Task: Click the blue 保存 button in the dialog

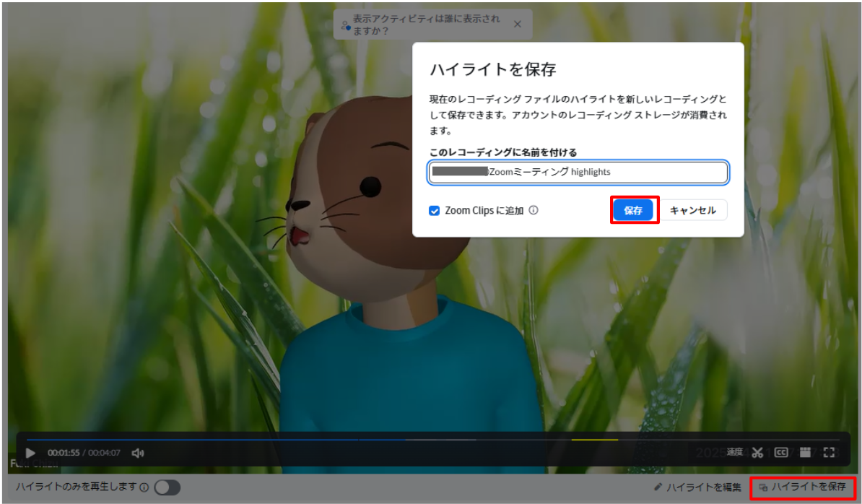Action: pyautogui.click(x=633, y=210)
